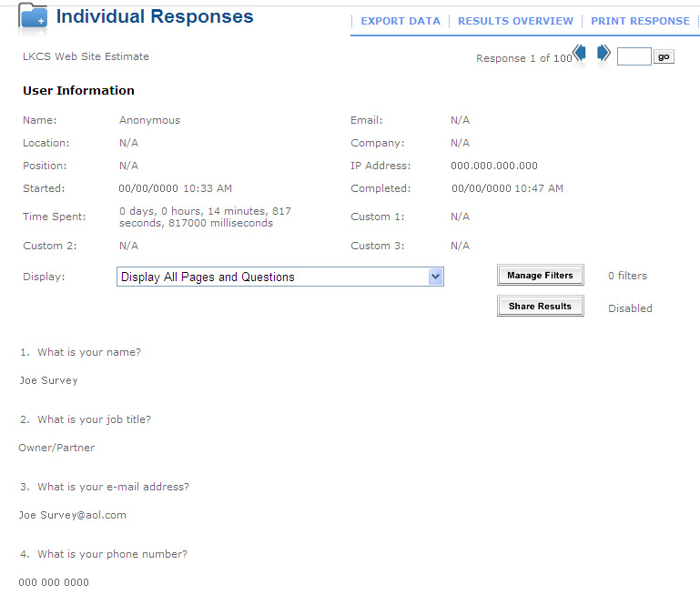Screen dimensions: 700x615
Task: Click the response number input field
Action: click(634, 56)
